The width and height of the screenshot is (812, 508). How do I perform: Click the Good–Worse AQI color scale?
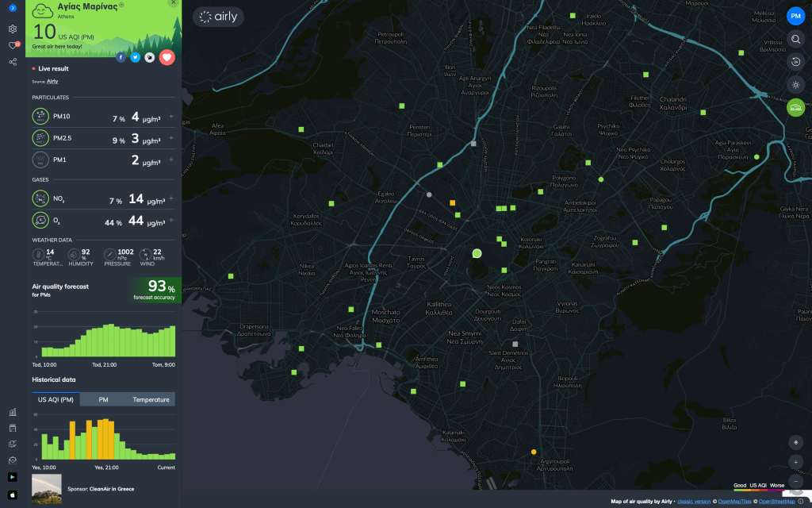coord(759,489)
